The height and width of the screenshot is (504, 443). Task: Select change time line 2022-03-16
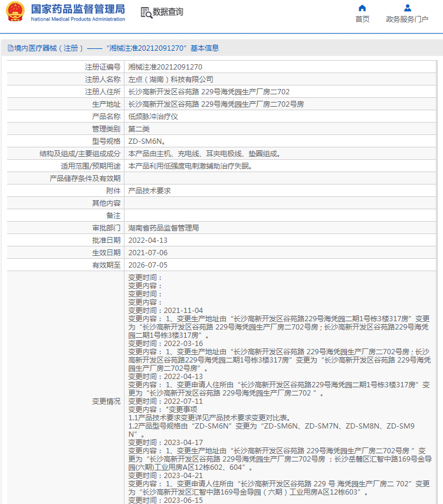(x=165, y=344)
